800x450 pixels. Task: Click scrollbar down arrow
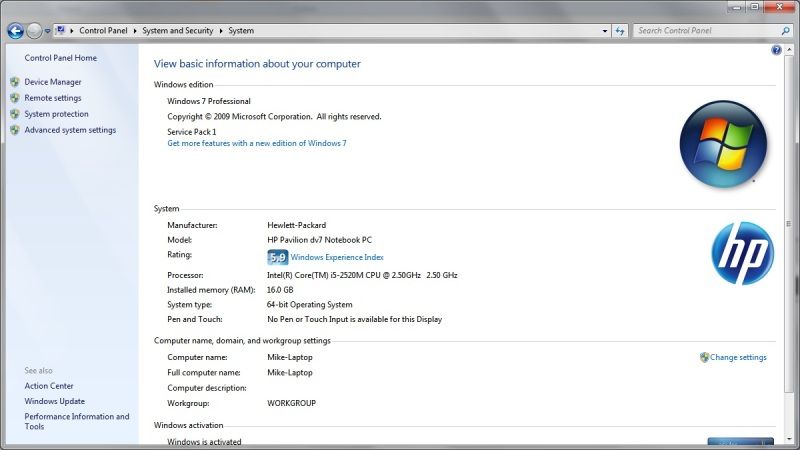point(789,439)
